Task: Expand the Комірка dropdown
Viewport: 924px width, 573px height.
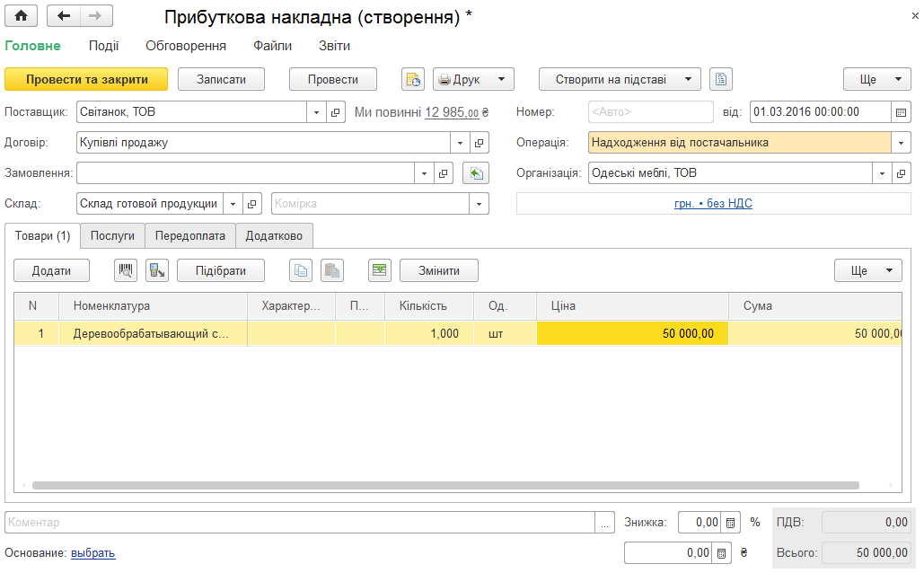Action: pyautogui.click(x=480, y=204)
